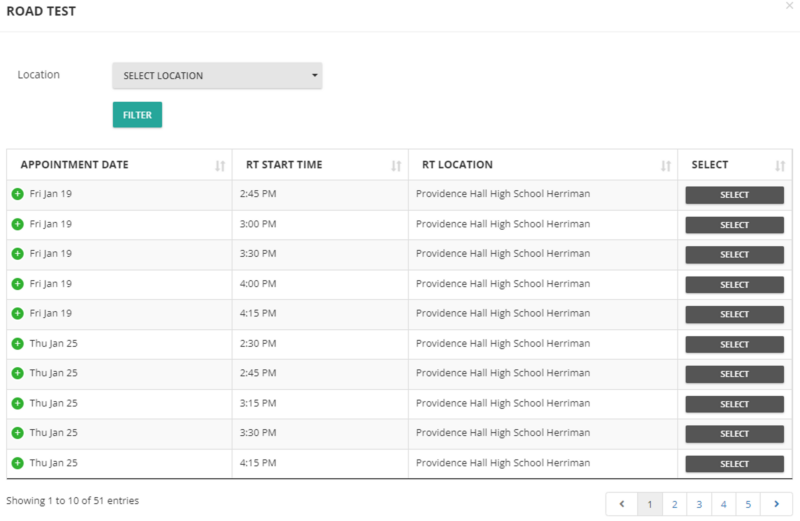
Task: Close the Road Test dialog
Action: (x=790, y=6)
